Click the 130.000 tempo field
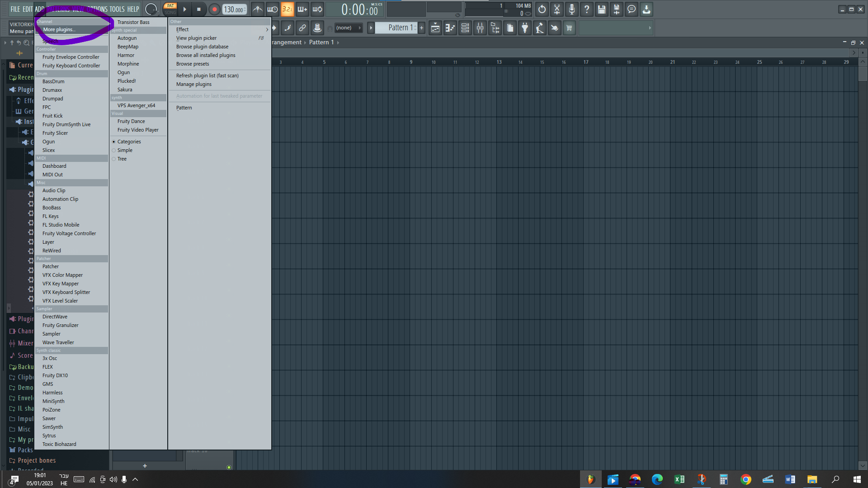The width and height of the screenshot is (868, 488). [234, 9]
